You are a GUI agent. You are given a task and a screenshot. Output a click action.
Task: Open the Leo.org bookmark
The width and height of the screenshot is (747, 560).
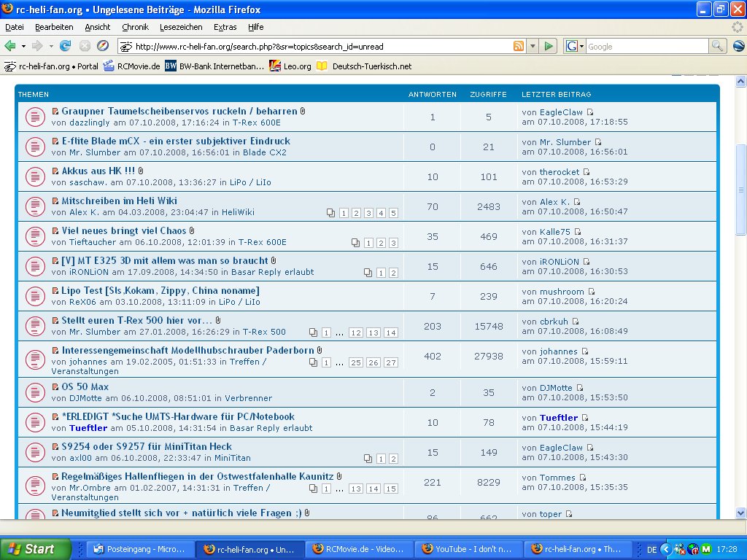[290, 66]
